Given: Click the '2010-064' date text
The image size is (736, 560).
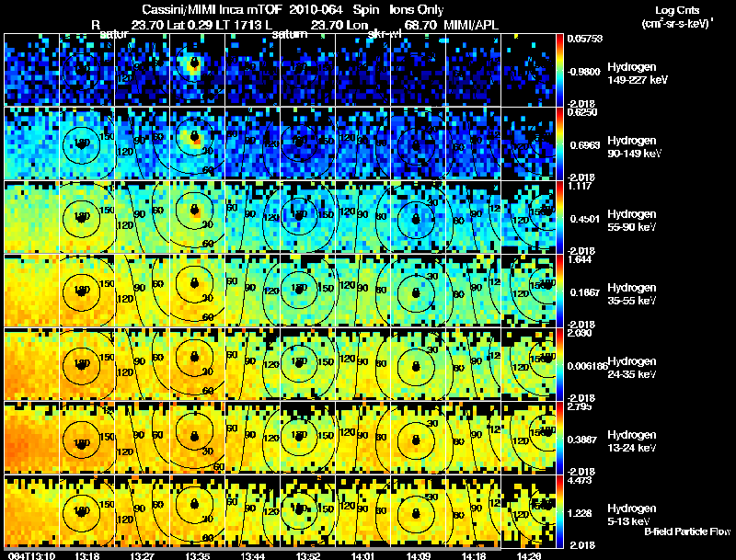Looking at the screenshot, I should pyautogui.click(x=316, y=10).
